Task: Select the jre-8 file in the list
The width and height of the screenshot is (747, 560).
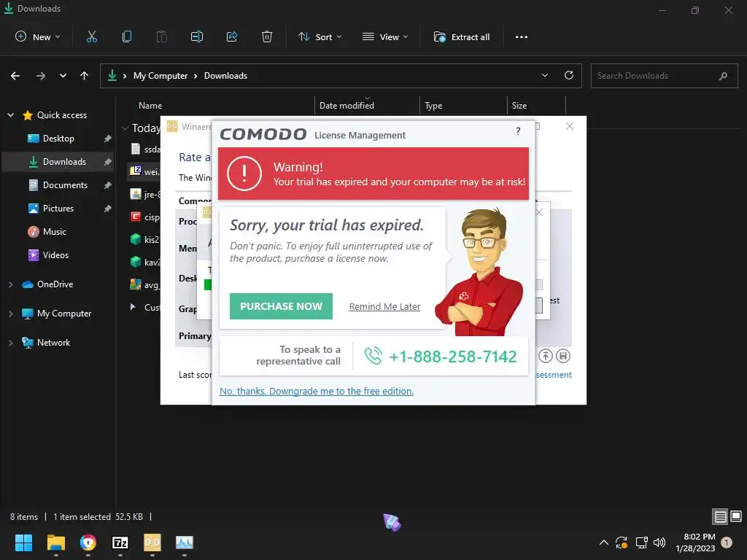Action: pyautogui.click(x=145, y=194)
